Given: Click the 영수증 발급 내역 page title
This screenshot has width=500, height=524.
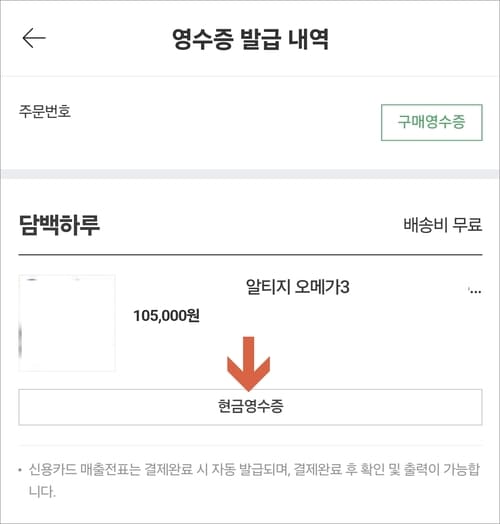Looking at the screenshot, I should (x=250, y=39).
